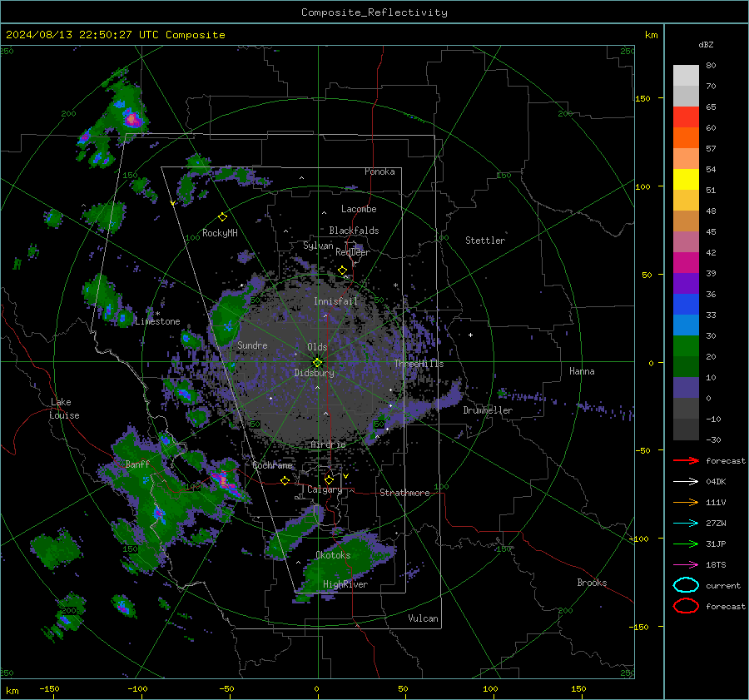This screenshot has width=749, height=700.
Task: Click the Strathmore label on map
Action: coord(404,493)
